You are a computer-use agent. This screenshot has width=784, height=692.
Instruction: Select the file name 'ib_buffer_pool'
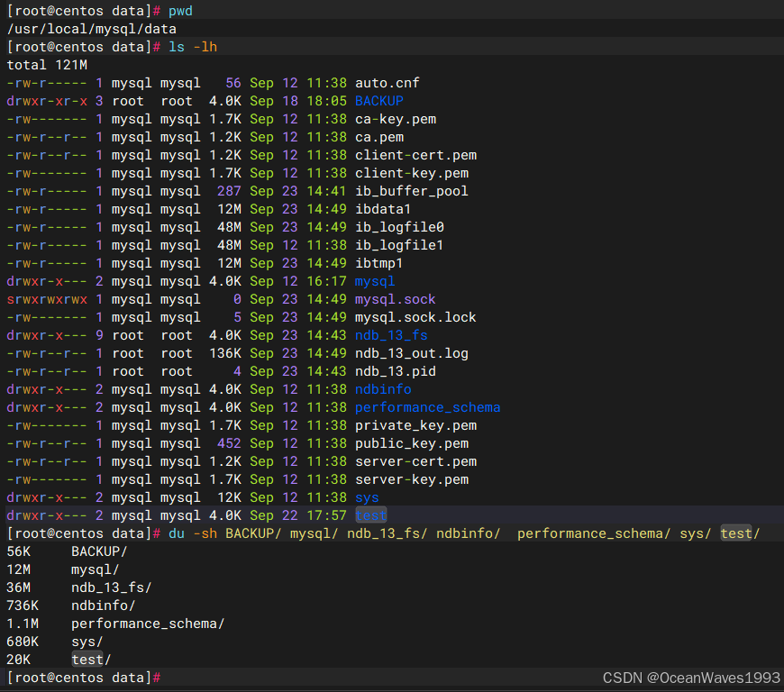coord(412,191)
